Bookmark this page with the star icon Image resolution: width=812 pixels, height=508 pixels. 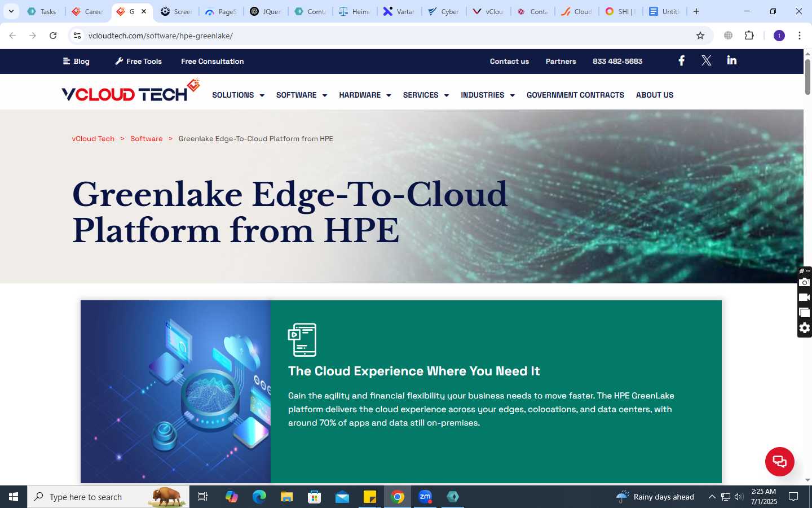pos(700,36)
